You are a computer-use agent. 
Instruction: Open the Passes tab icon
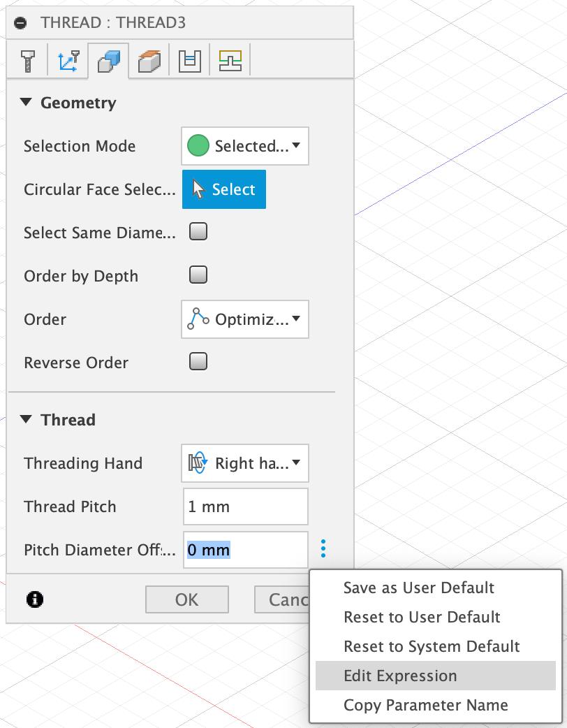190,61
